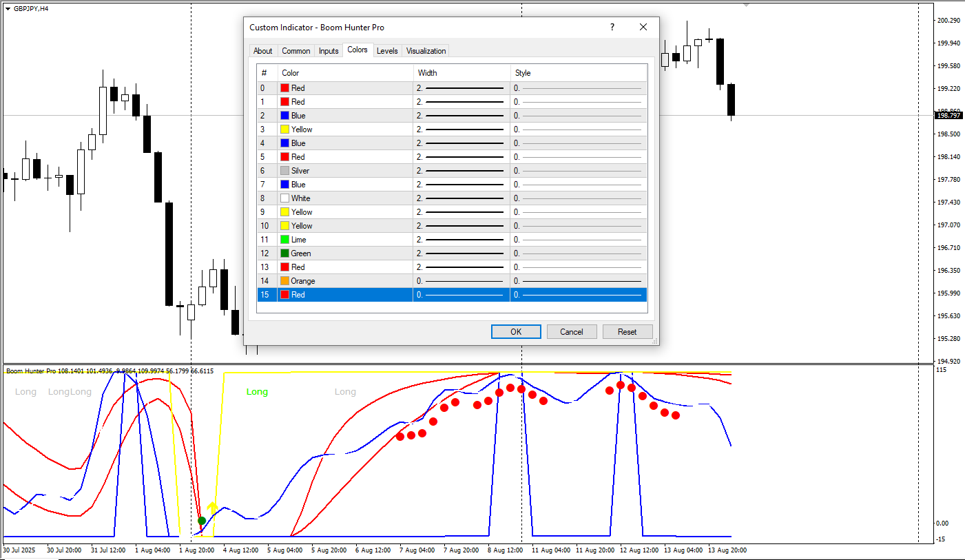Image resolution: width=965 pixels, height=560 pixels.
Task: Click the 30 Jul 2025 time label
Action: pos(19,550)
